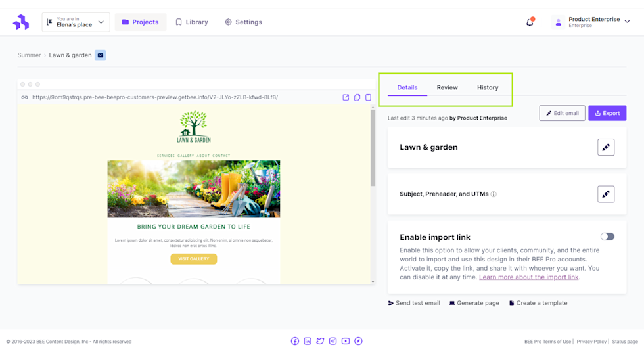Click the info icon beside UTMs
Image resolution: width=644 pixels, height=362 pixels.
[x=494, y=194]
